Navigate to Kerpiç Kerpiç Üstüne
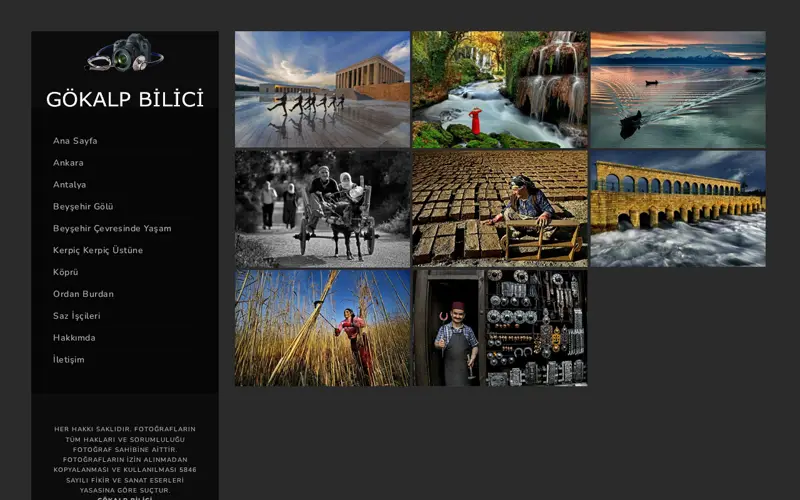800x500 pixels. point(98,251)
